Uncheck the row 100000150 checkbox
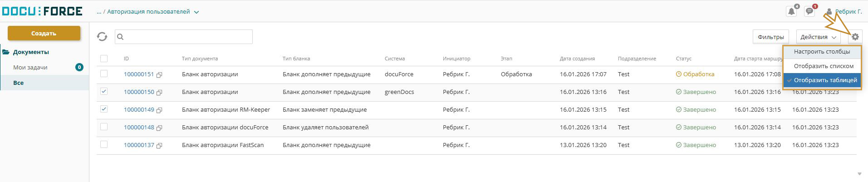868x182 pixels. click(104, 92)
